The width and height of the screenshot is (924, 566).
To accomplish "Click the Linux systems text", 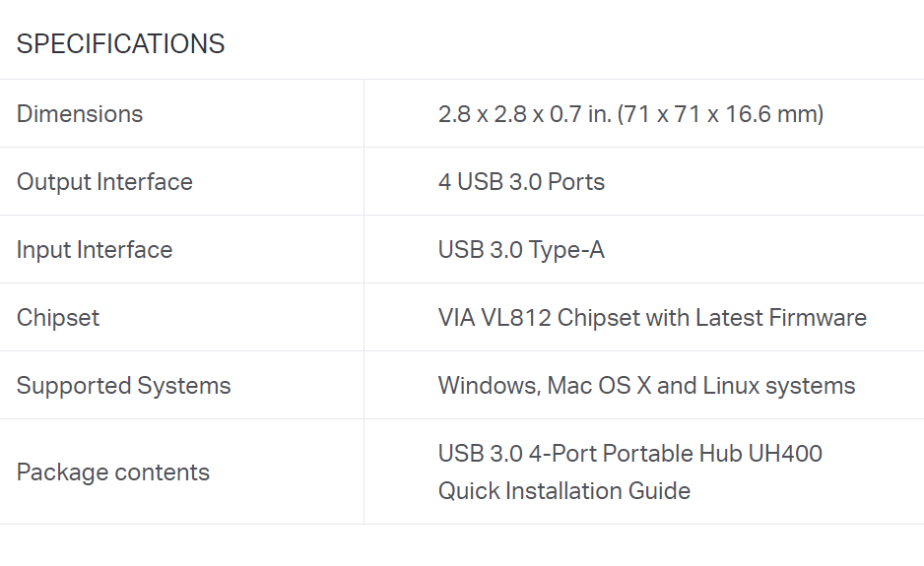I will [779, 386].
